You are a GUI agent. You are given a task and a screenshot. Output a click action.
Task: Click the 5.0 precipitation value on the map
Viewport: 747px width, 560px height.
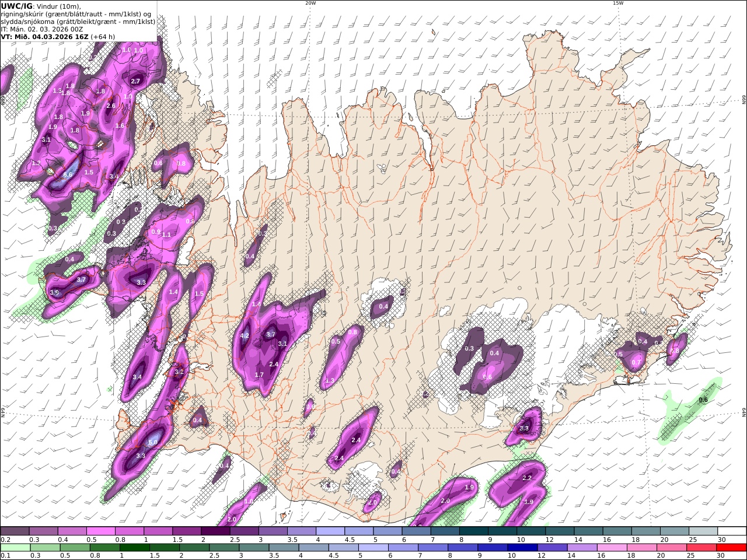153,443
